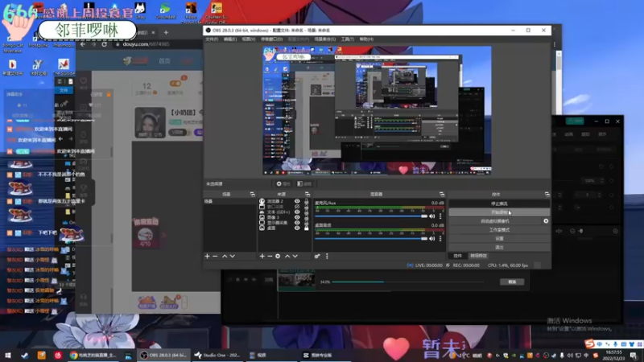This screenshot has height=362, width=644.
Task: Open the 帮助(H) menu in OBS
Action: 366,39
